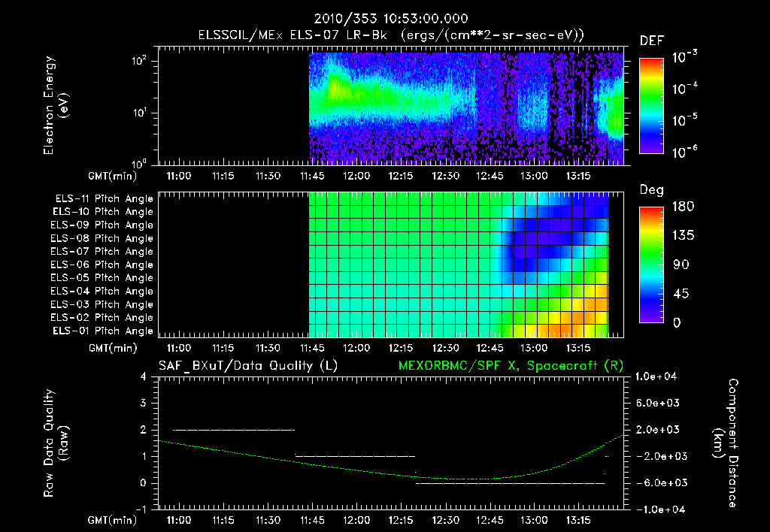Image resolution: width=770 pixels, height=532 pixels.
Task: Click the 90 value on Deg scale
Action: pyautogui.click(x=681, y=265)
